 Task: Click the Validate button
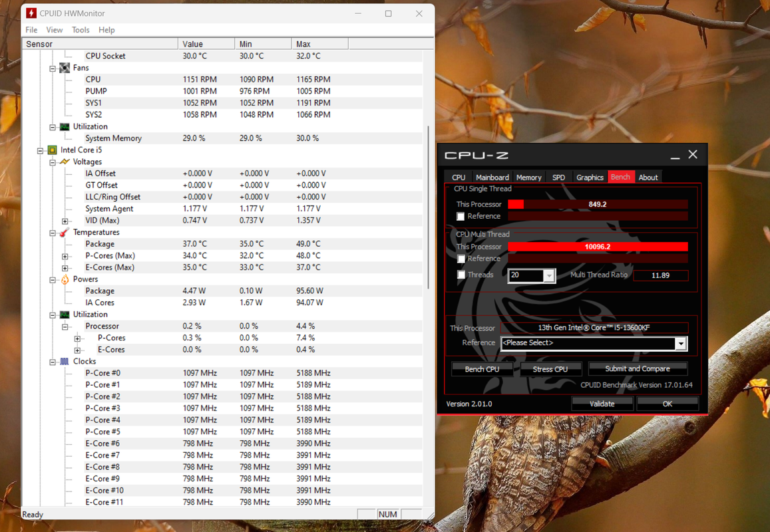[602, 404]
